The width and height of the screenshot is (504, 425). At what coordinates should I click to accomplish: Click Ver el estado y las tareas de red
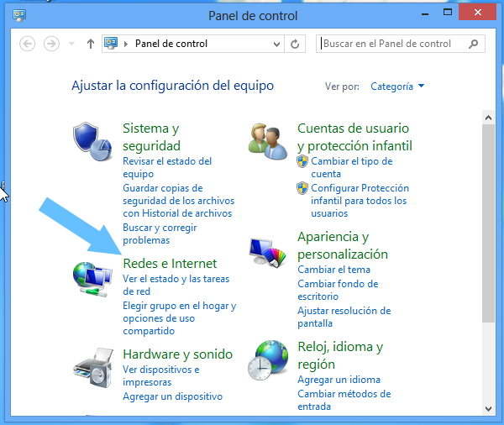(x=176, y=285)
